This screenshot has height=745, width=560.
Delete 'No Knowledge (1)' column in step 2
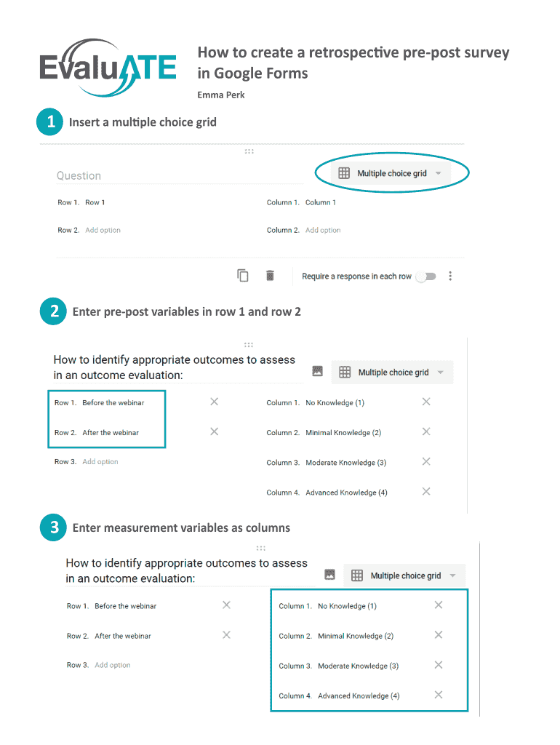tap(426, 402)
